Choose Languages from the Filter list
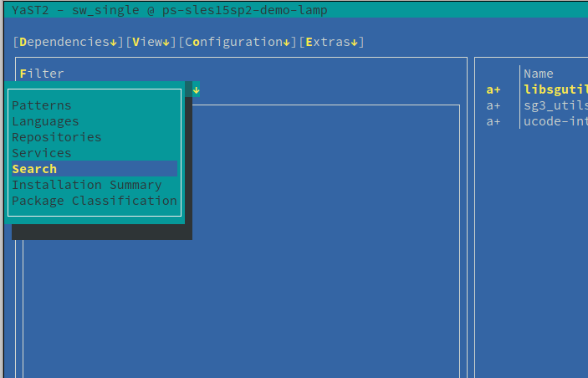The height and width of the screenshot is (378, 588). click(95, 121)
